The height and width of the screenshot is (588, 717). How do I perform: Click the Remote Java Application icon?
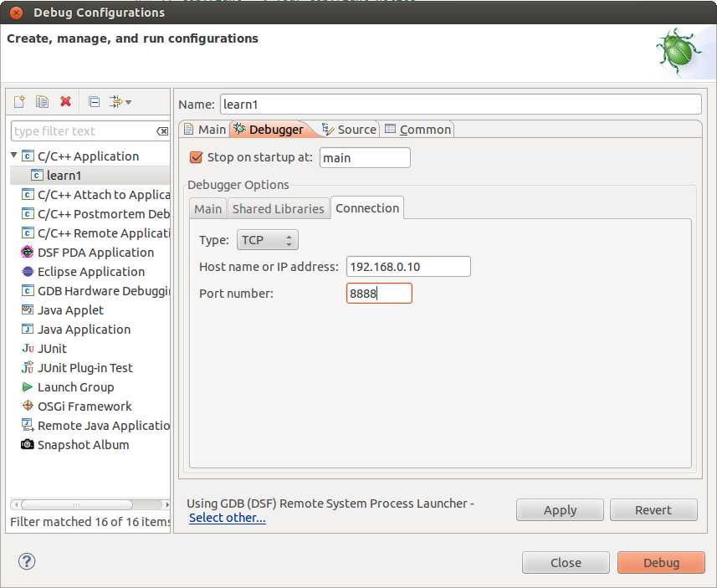tap(28, 425)
